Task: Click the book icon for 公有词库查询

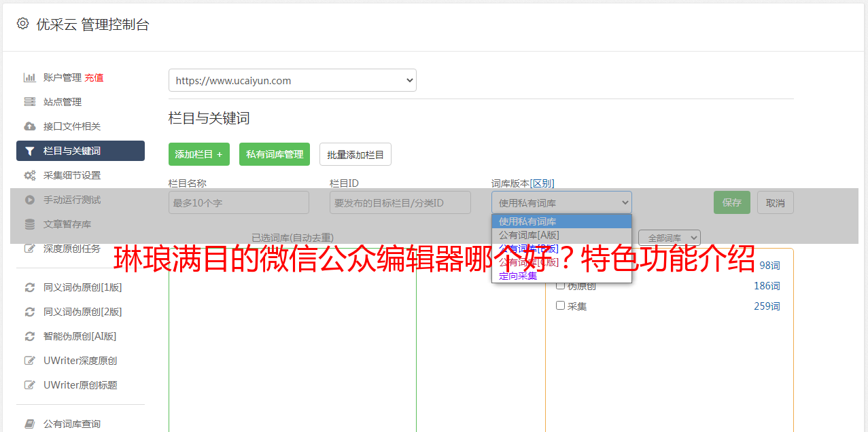Action: (29, 424)
